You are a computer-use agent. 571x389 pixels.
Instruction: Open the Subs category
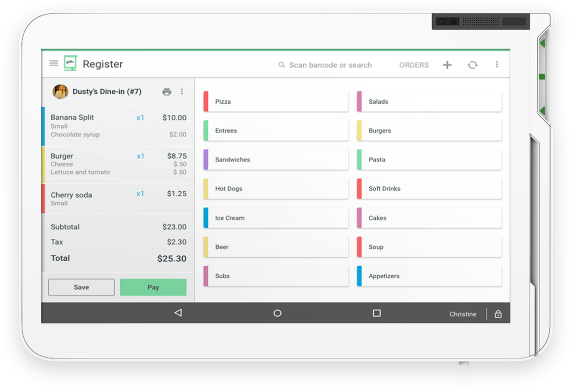click(x=276, y=276)
